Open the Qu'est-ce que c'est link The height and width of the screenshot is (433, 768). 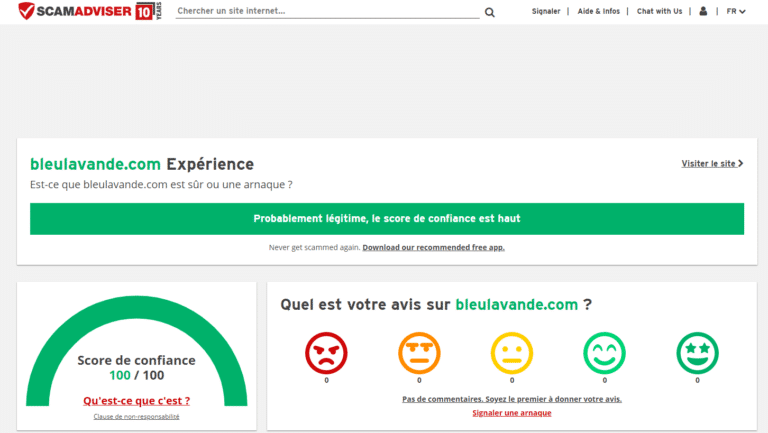pos(136,401)
